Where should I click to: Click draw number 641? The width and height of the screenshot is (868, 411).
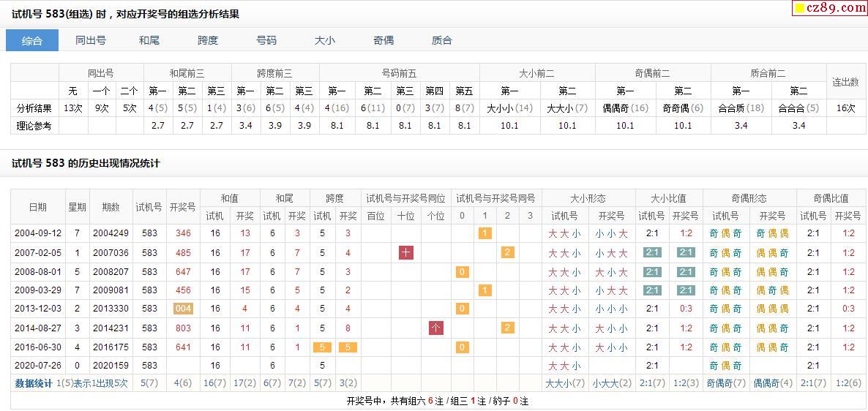tap(183, 347)
